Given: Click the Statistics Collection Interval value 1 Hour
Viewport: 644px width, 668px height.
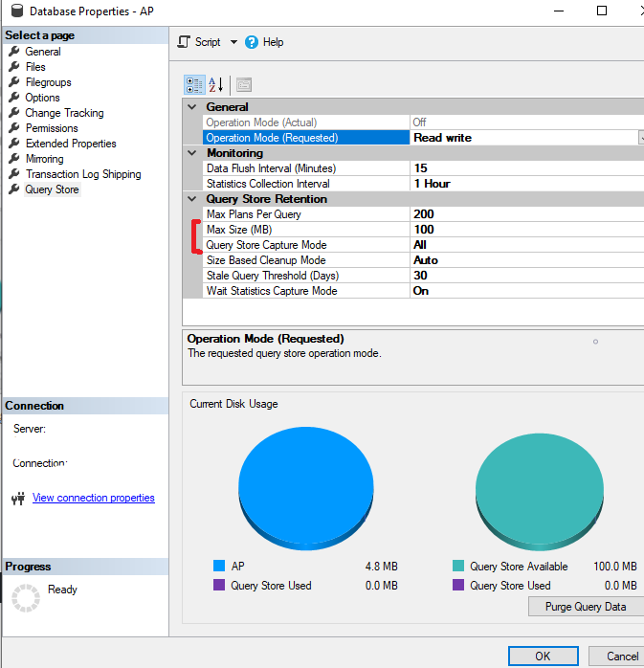Looking at the screenshot, I should tap(527, 184).
